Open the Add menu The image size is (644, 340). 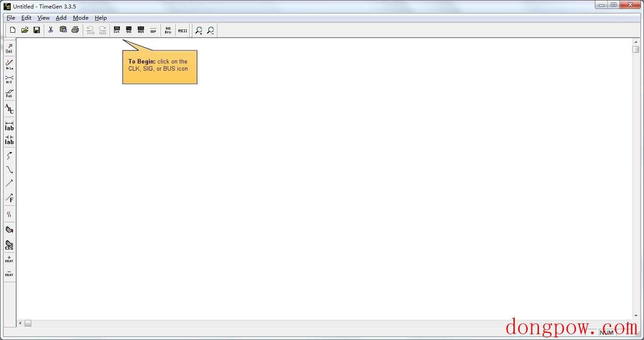(61, 18)
